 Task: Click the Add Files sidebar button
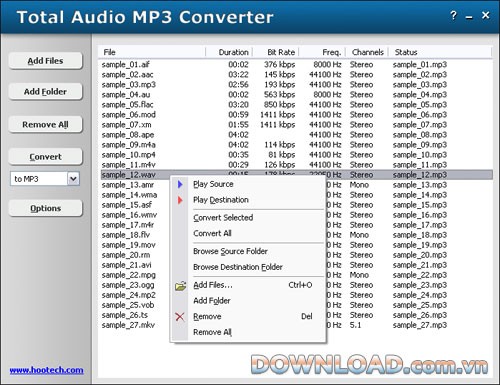click(45, 61)
